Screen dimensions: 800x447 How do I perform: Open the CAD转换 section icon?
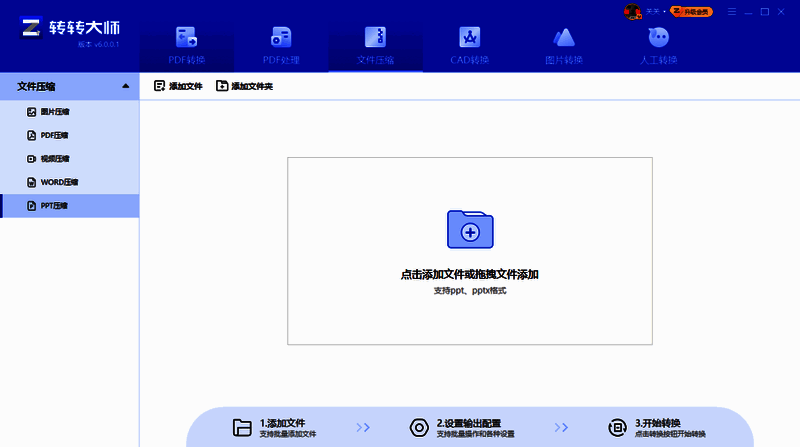pos(469,38)
